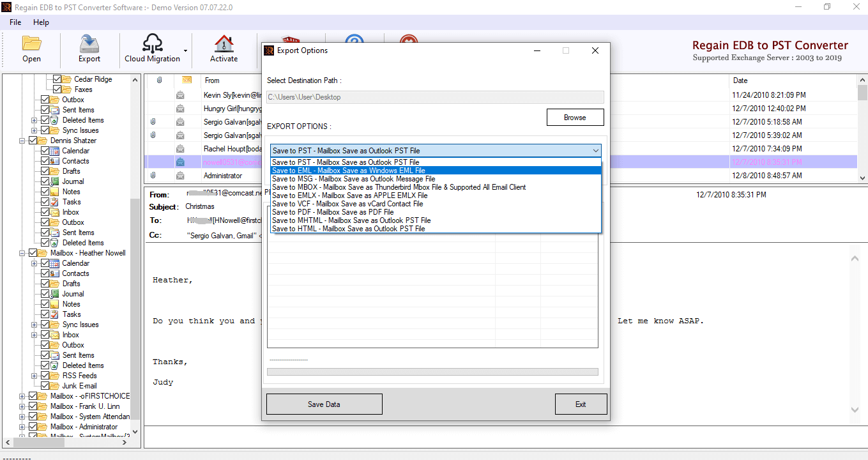Open the File menu
The height and width of the screenshot is (460, 868).
coord(15,22)
